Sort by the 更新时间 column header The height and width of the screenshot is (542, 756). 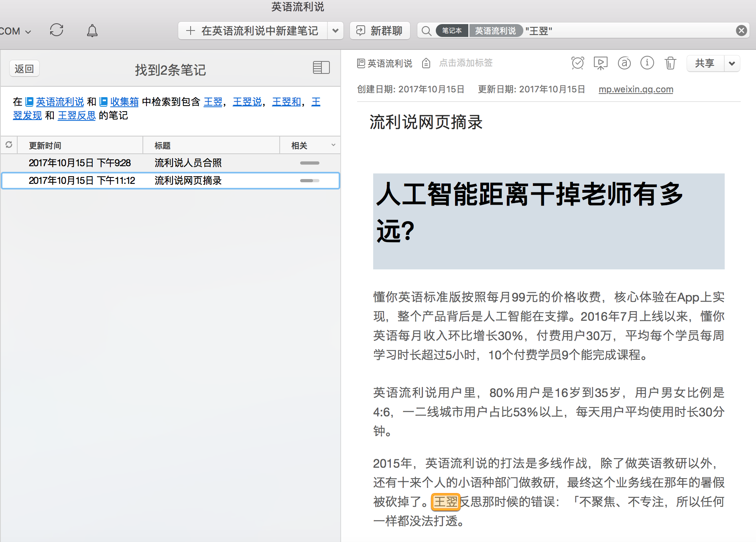(80, 145)
